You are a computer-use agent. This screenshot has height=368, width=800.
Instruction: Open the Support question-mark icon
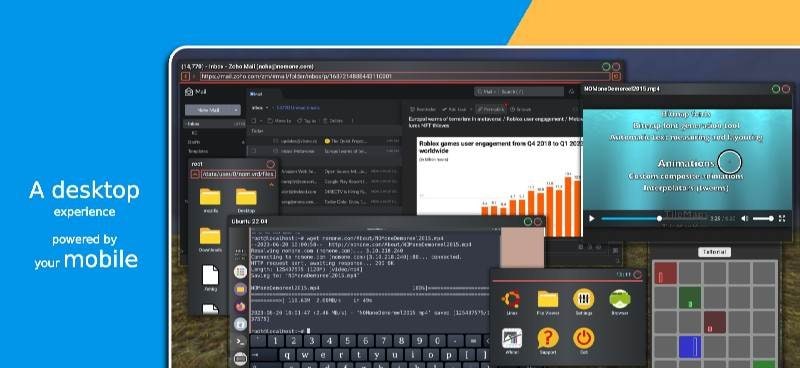click(x=547, y=338)
